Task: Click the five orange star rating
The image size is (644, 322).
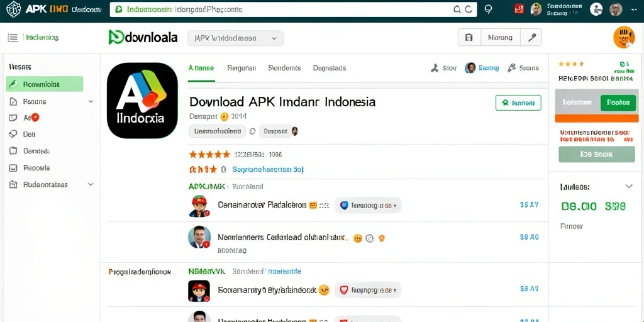Action: [209, 155]
